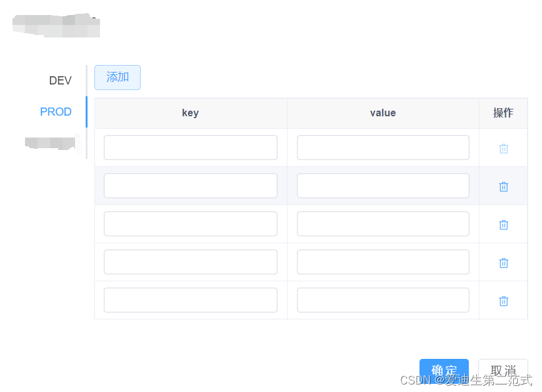Click the 添加 button to add a row
This screenshot has height=392, width=542.
[x=117, y=77]
